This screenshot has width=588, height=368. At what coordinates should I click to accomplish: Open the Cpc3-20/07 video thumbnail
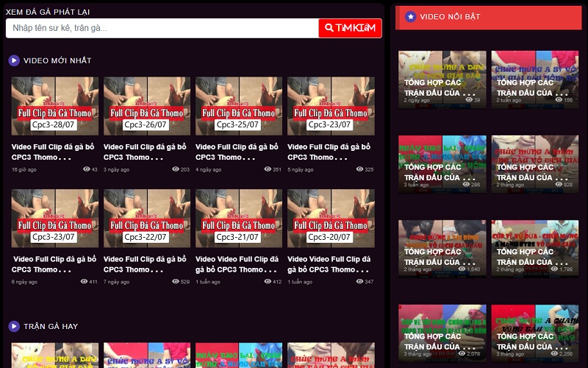330,218
